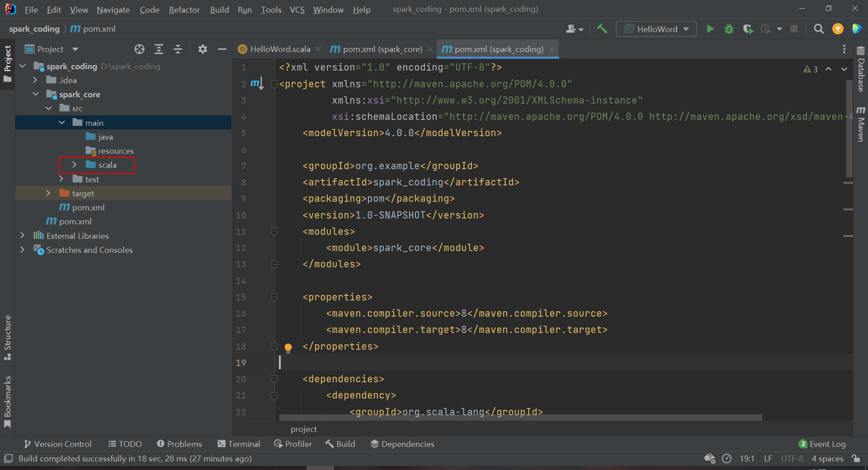This screenshot has width=868, height=470.
Task: Click the green Run button
Action: [x=710, y=29]
